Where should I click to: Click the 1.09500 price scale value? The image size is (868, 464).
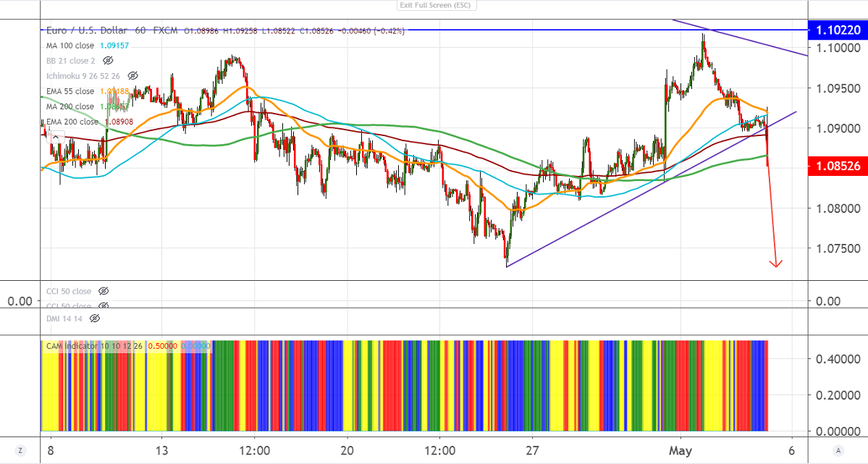838,88
